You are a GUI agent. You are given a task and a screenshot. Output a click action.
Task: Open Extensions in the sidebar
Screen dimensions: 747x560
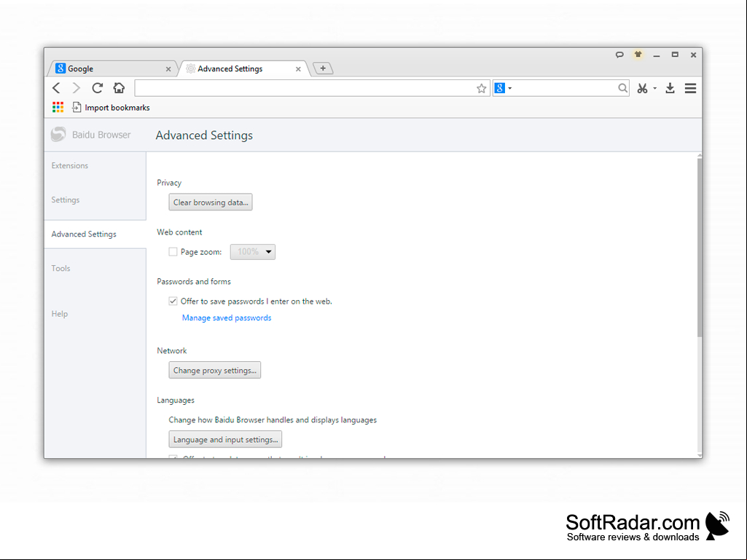pyautogui.click(x=70, y=166)
